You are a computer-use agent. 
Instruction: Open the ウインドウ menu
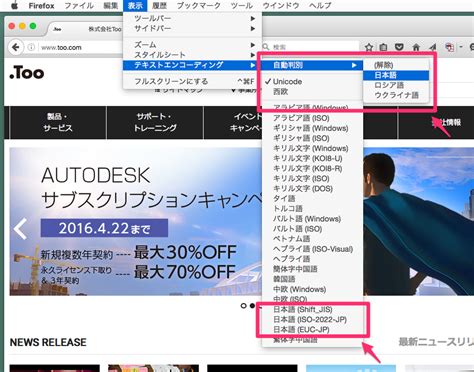[x=281, y=6]
